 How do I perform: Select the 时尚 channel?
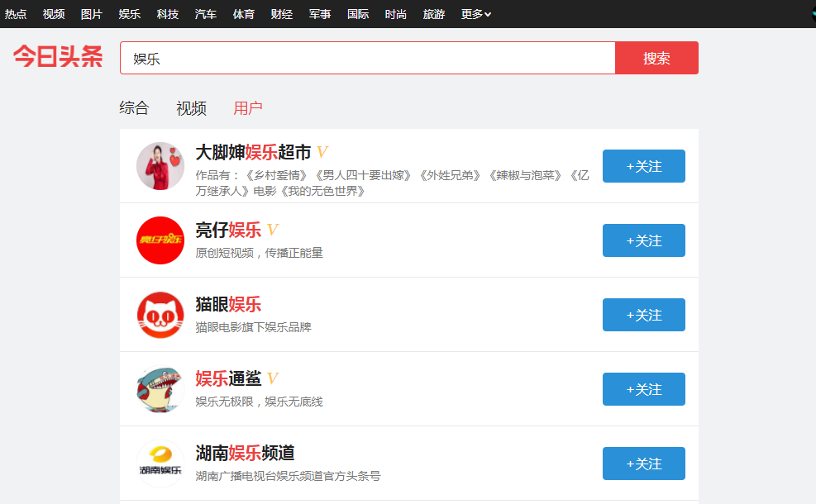pyautogui.click(x=396, y=14)
